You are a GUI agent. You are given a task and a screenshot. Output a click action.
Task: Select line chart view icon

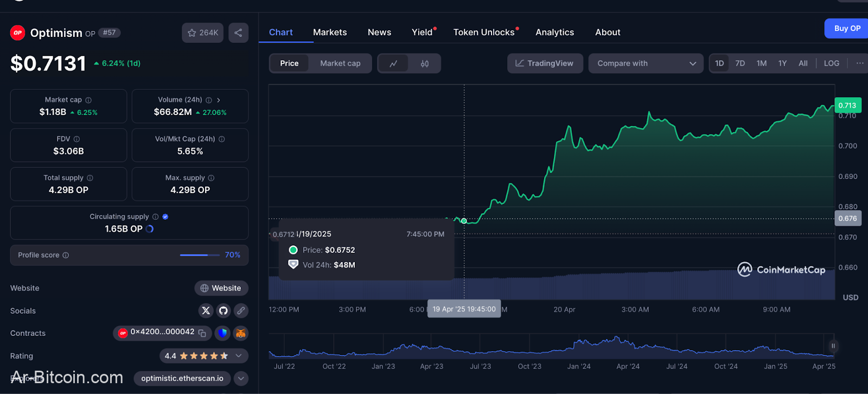(393, 63)
